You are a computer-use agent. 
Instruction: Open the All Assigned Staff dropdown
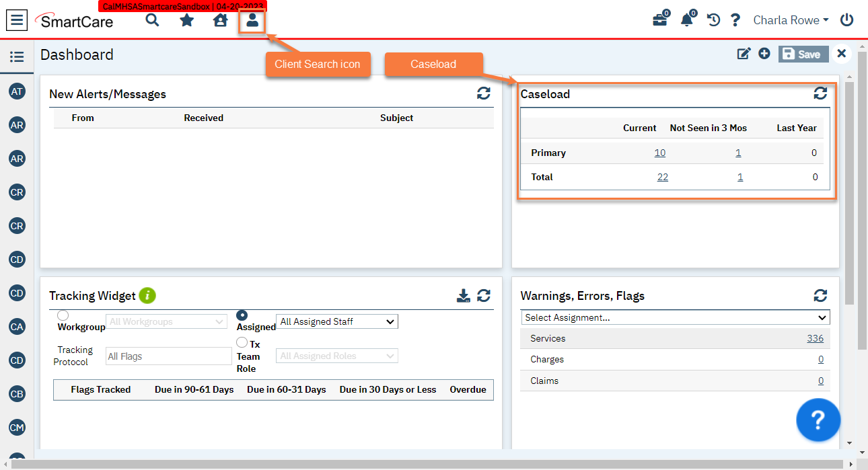(x=336, y=321)
